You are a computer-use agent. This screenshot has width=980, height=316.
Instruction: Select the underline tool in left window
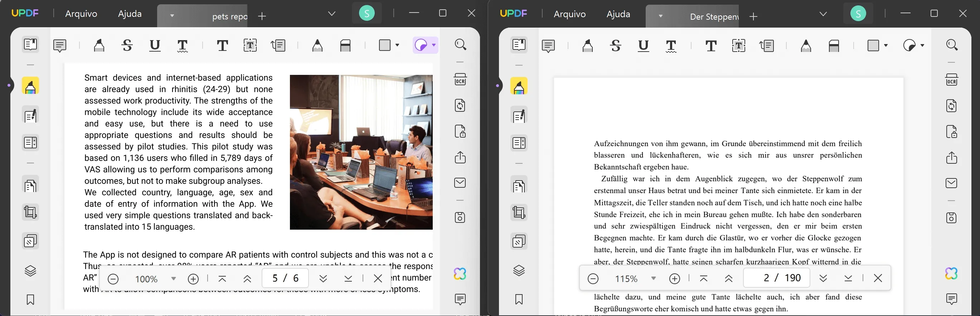(155, 46)
